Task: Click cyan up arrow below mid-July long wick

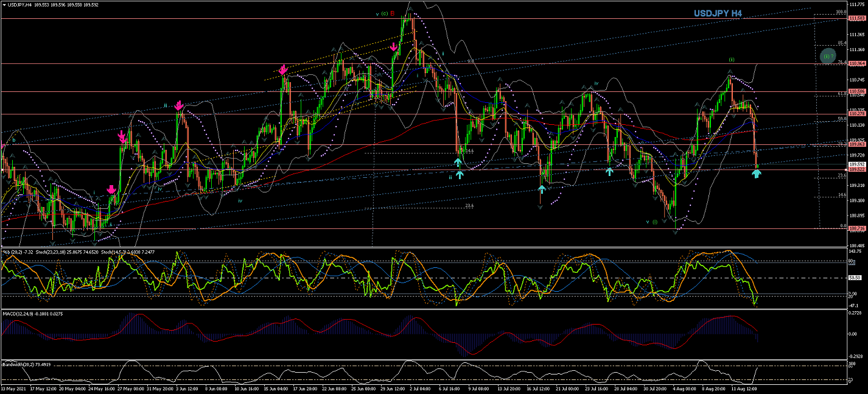Action: 541,189
